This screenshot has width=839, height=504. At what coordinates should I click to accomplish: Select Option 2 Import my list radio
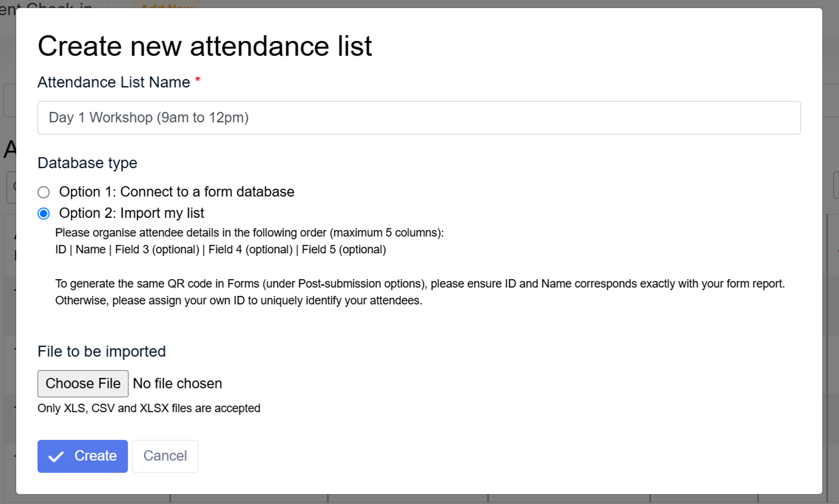[x=43, y=213]
